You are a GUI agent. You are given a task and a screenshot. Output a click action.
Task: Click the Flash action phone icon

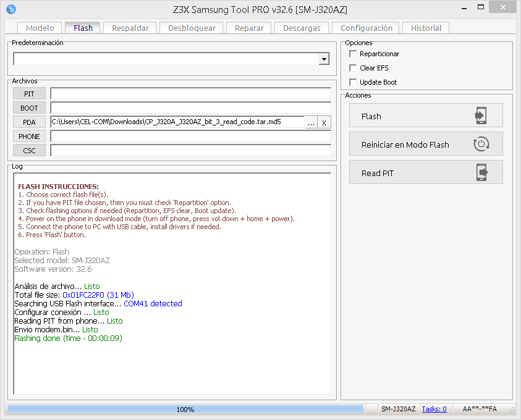[x=481, y=115]
